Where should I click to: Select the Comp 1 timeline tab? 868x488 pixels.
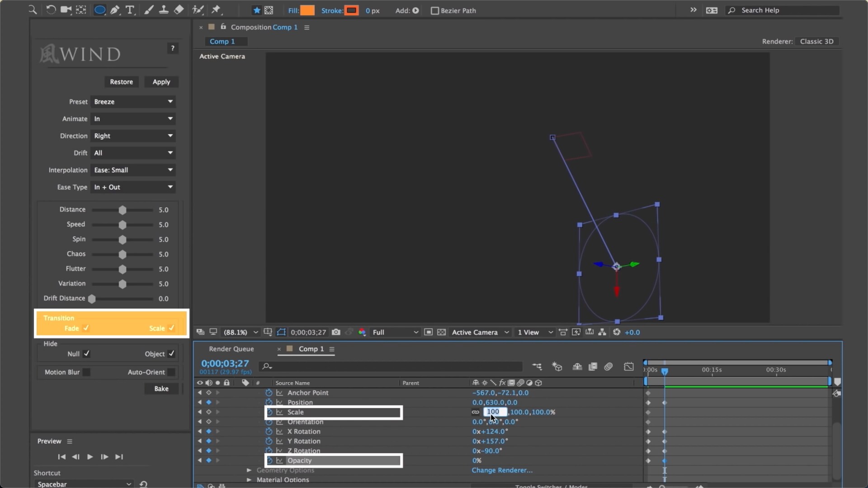pos(311,349)
